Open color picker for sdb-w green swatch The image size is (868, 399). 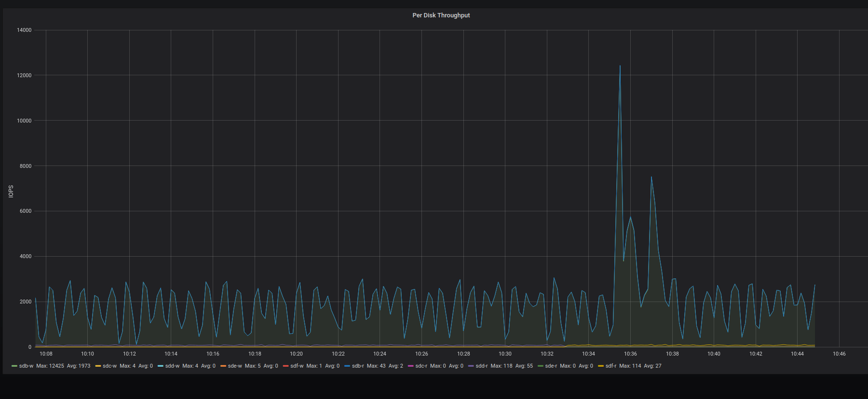tap(14, 366)
